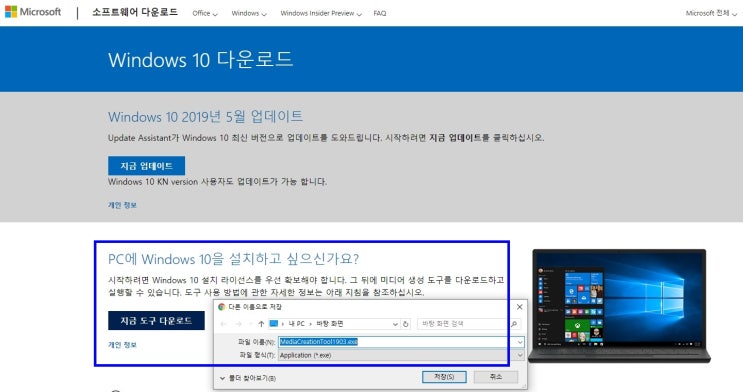This screenshot has height=392, width=743.
Task: Expand 폴더 찾아보기 section
Action: 247,378
